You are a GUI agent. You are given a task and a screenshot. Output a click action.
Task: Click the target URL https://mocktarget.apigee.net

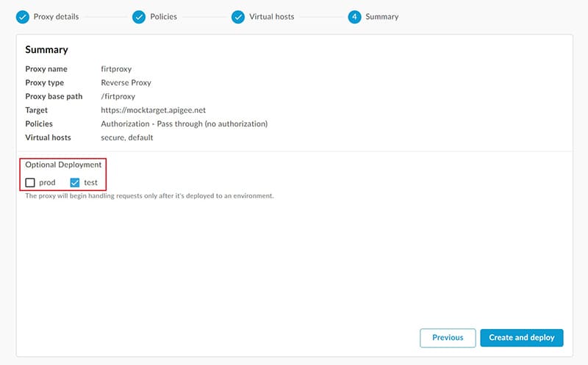[x=154, y=110]
